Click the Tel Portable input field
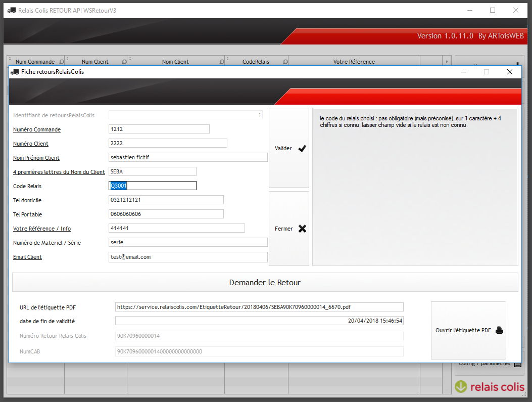Screen dimensions: 532x402 coord(166,214)
